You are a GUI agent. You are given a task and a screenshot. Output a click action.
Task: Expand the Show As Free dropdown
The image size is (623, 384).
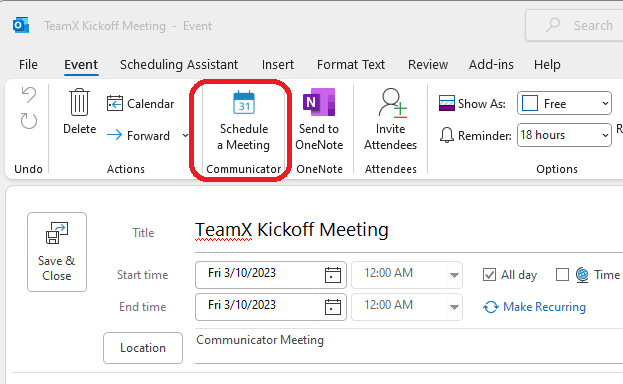point(564,103)
